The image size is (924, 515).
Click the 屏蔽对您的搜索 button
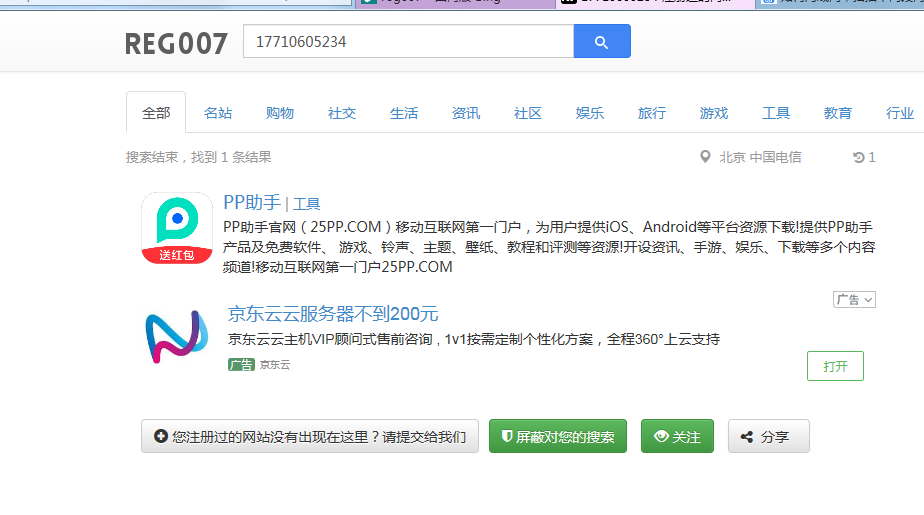tap(557, 436)
